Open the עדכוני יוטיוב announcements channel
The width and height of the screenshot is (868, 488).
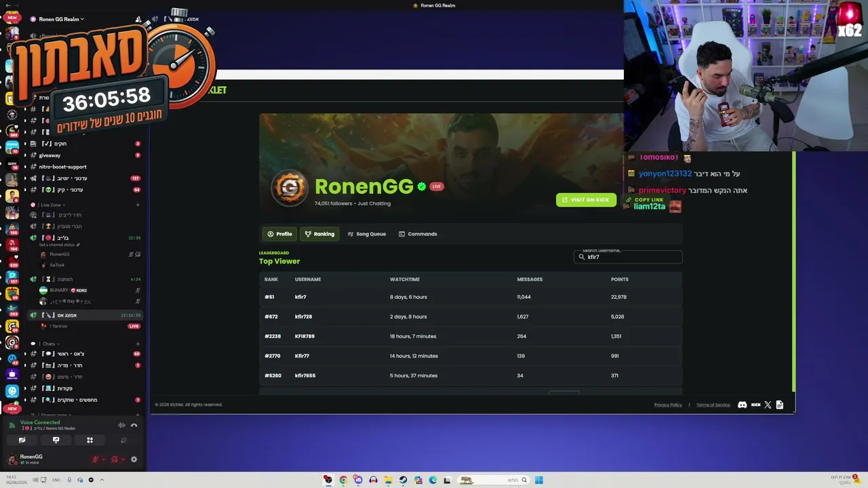tap(85, 178)
